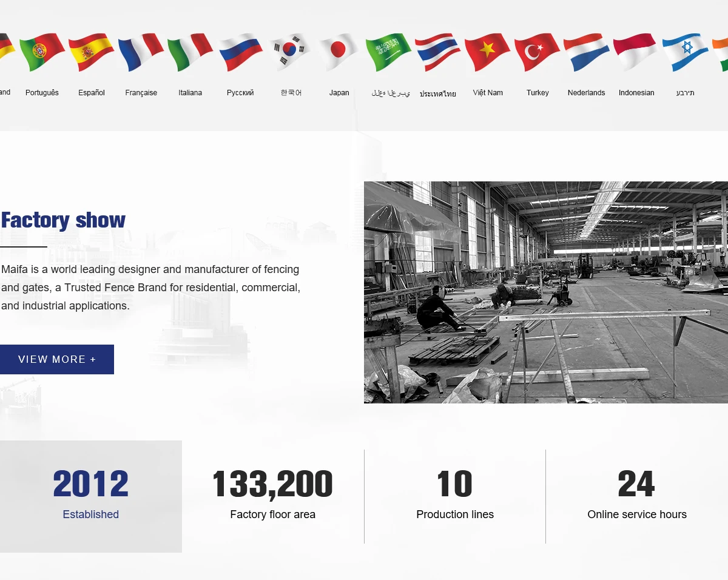
Task: Click the 133,200 Factory floor area stat
Action: [273, 495]
